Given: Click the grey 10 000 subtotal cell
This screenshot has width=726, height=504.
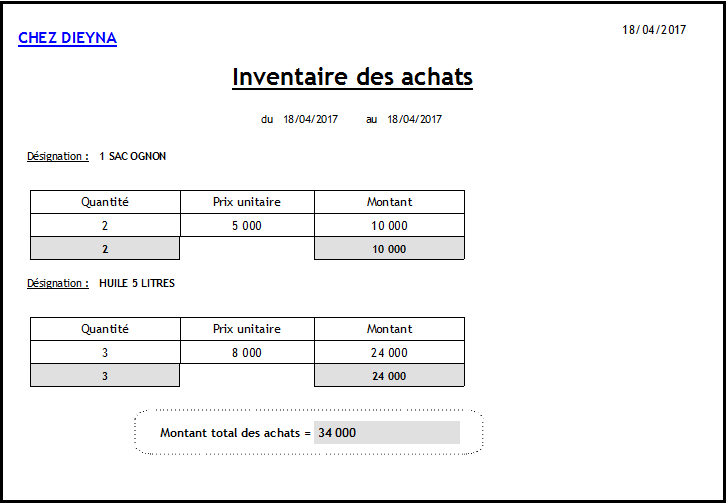Looking at the screenshot, I should point(389,249).
